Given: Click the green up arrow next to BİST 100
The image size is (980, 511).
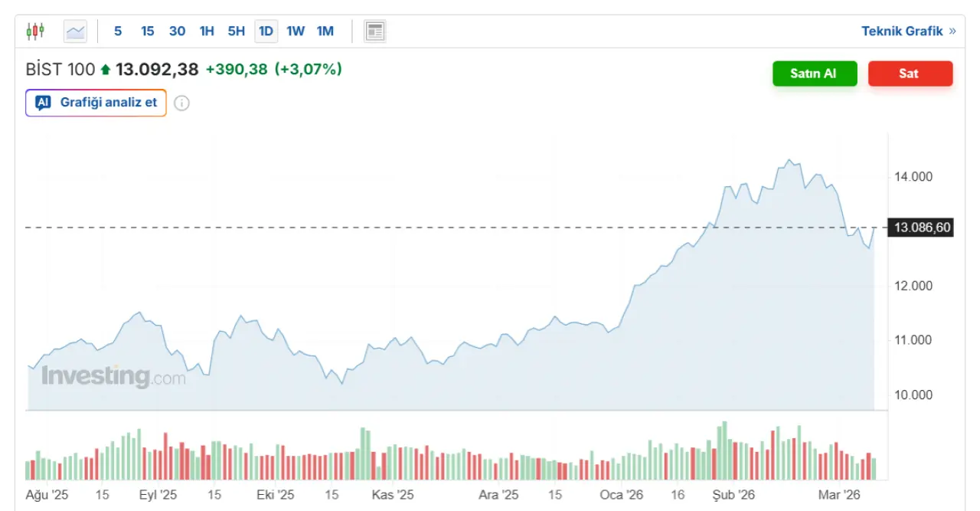Looking at the screenshot, I should (x=106, y=70).
